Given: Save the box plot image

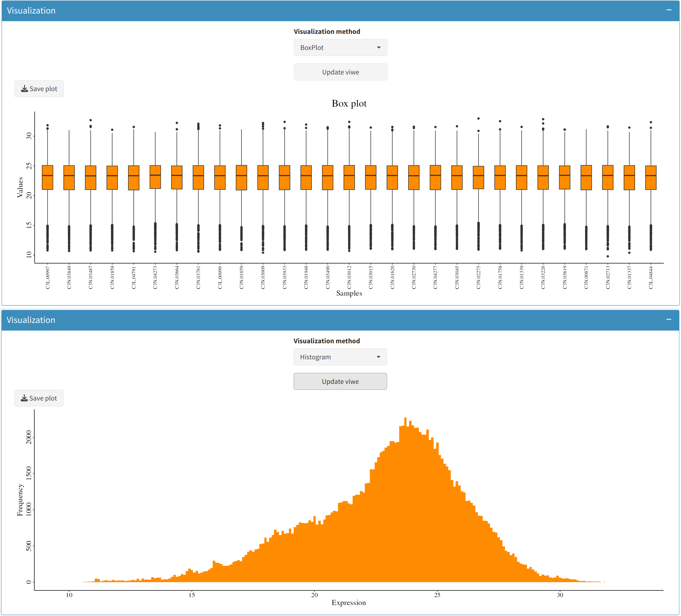Looking at the screenshot, I should coord(39,89).
